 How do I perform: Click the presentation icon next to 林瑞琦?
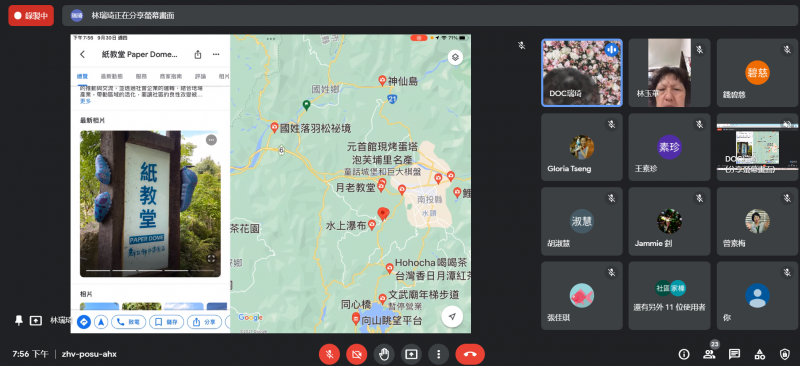coord(36,321)
